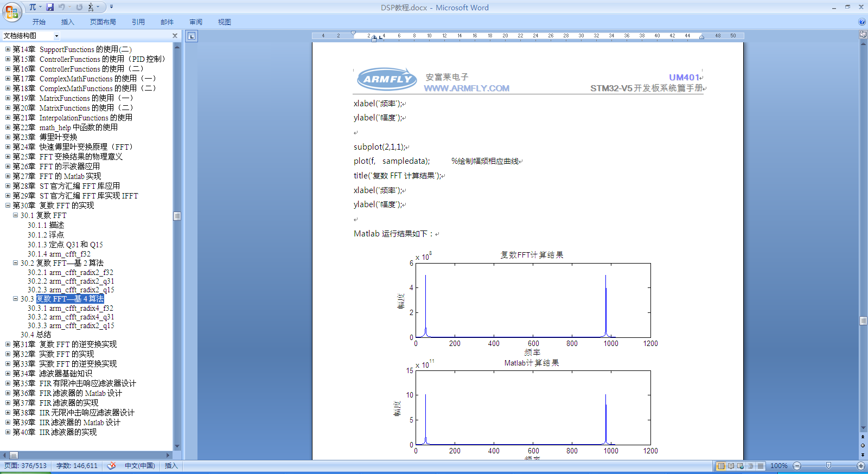868x474 pixels.
Task: Click the document map vertical scrollbar thumb
Action: [177, 216]
